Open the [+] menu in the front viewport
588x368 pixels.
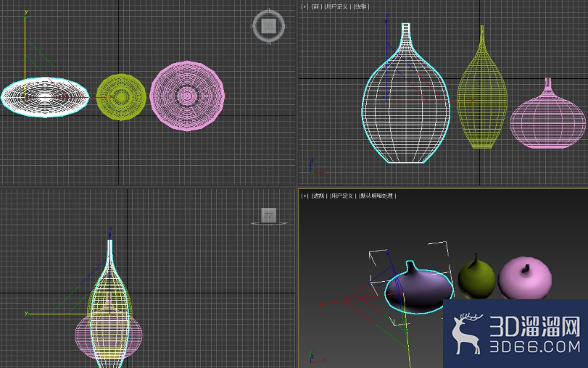(x=305, y=7)
